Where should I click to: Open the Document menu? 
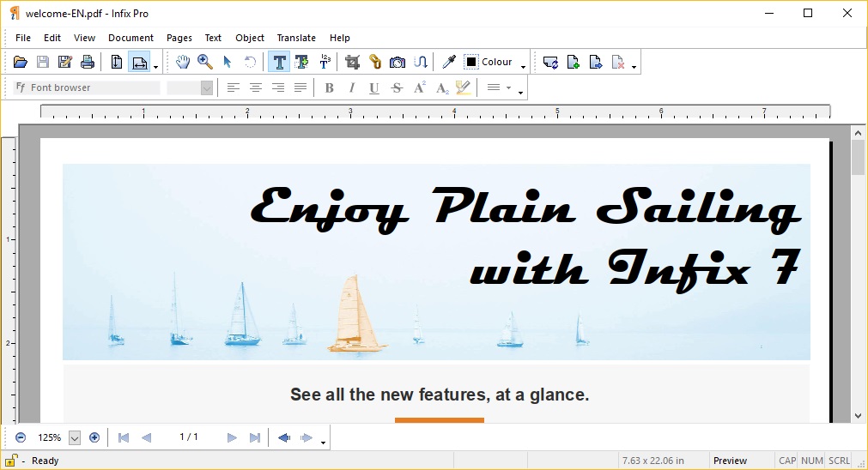coord(131,38)
